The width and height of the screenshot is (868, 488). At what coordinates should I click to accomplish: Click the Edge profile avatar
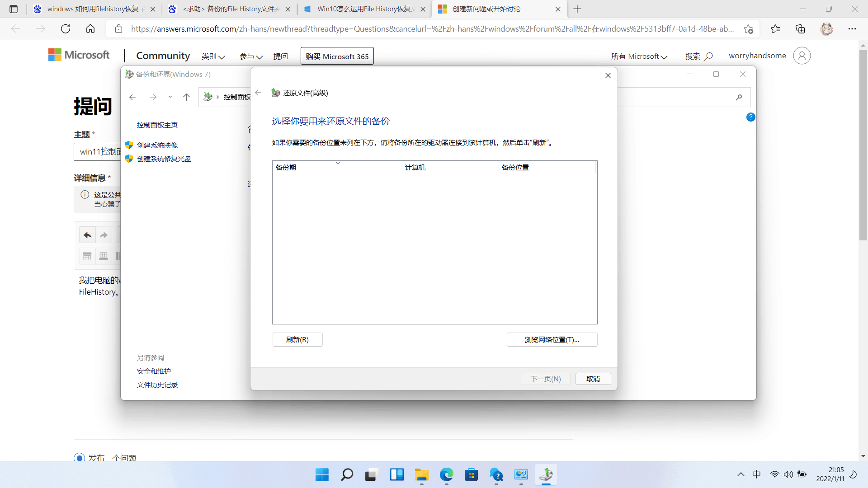827,29
